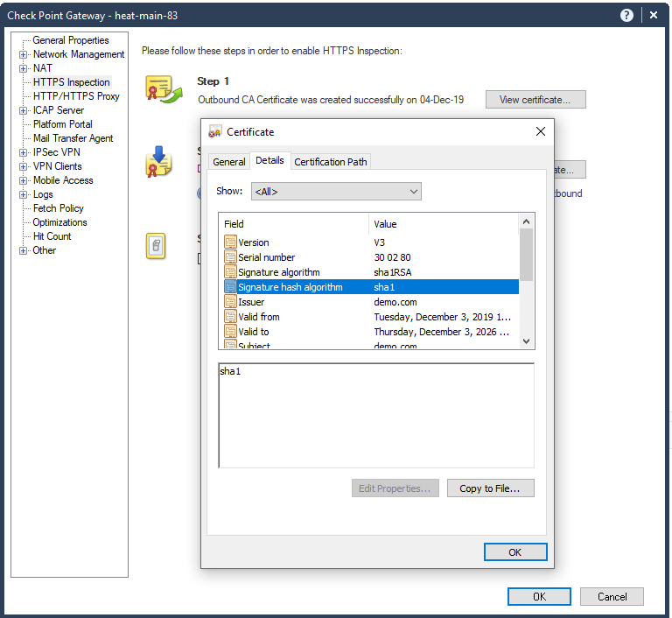This screenshot has width=672, height=618.
Task: Click the Copy to File button
Action: point(490,488)
